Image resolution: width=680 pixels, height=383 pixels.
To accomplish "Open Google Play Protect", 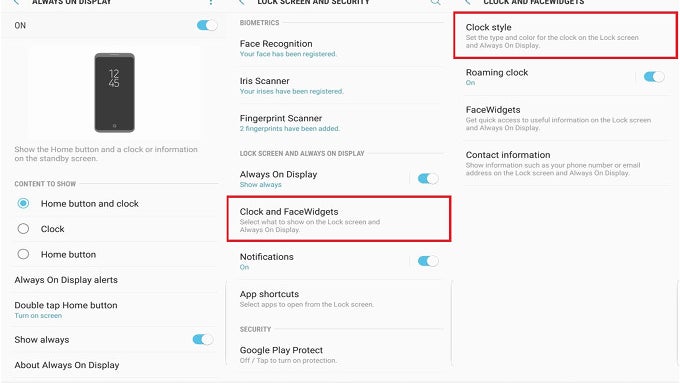I will click(339, 354).
